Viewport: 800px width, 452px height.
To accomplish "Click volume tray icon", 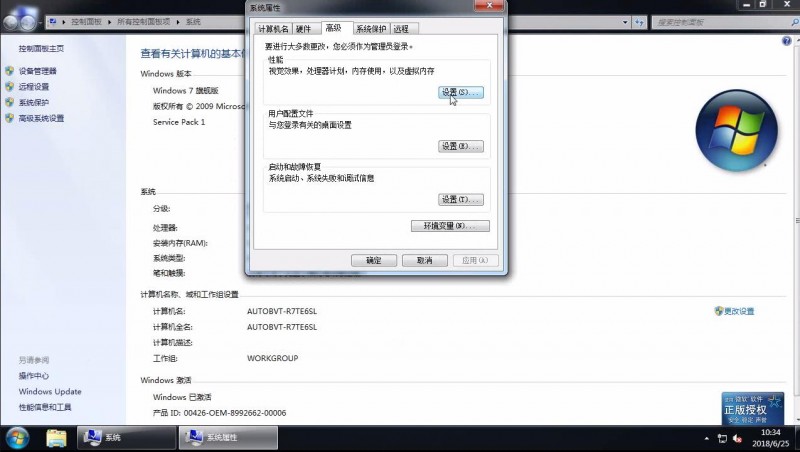I will pyautogui.click(x=737, y=439).
